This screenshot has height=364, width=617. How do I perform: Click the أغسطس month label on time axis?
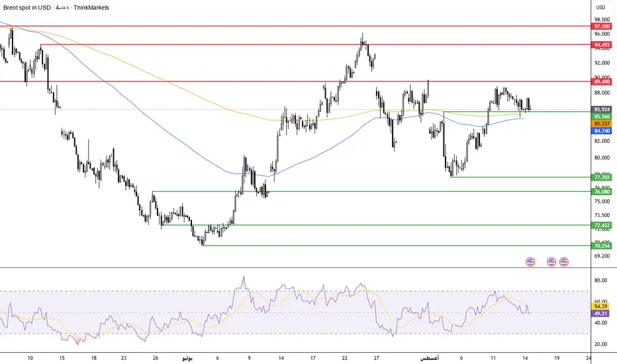tap(429, 358)
